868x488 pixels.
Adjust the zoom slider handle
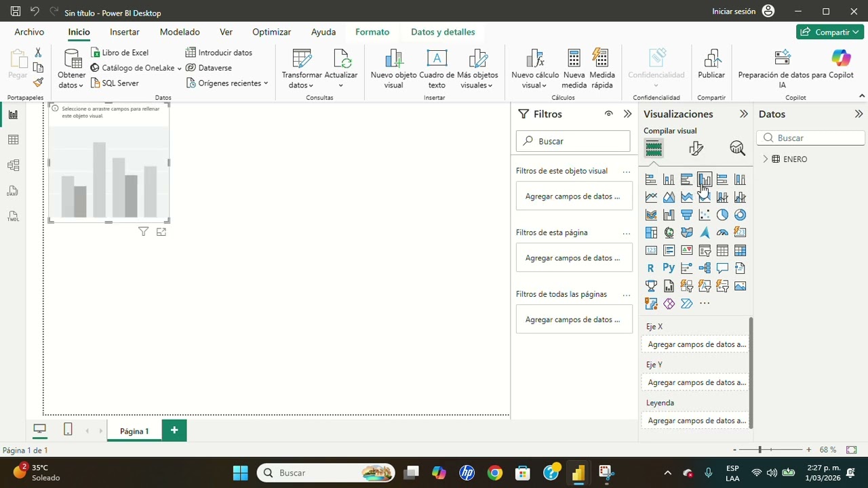pyautogui.click(x=760, y=449)
